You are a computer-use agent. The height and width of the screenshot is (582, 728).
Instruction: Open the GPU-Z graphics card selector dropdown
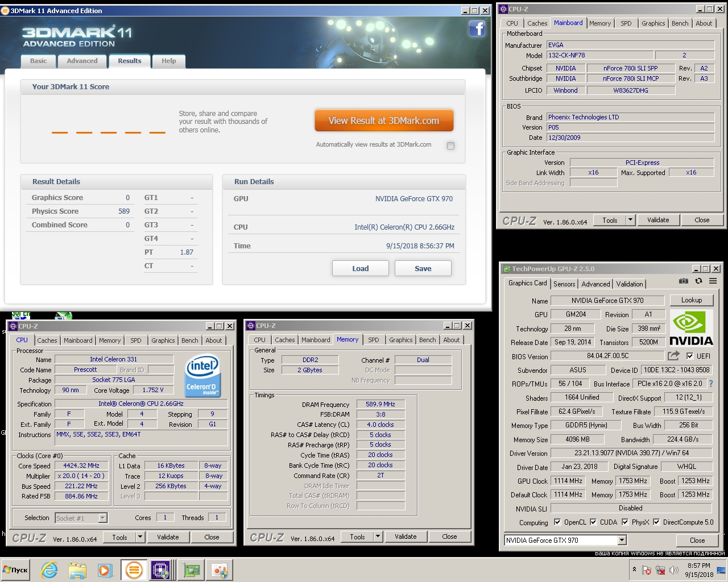point(622,540)
